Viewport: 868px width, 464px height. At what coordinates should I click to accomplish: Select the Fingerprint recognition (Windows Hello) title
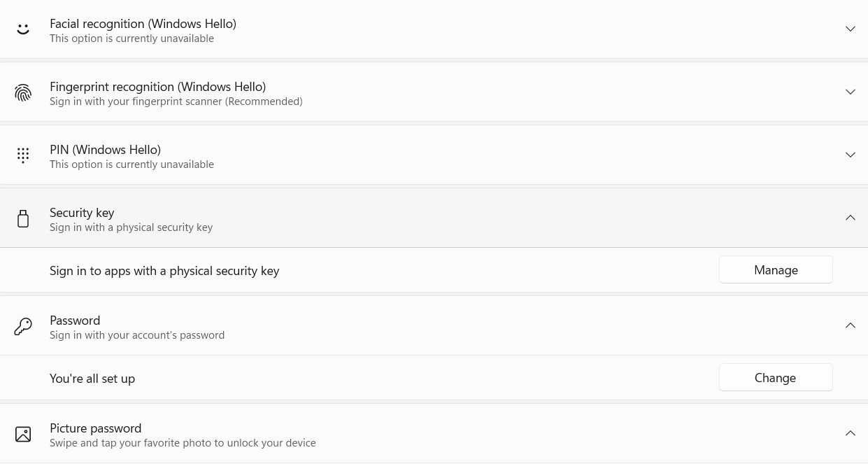[157, 87]
